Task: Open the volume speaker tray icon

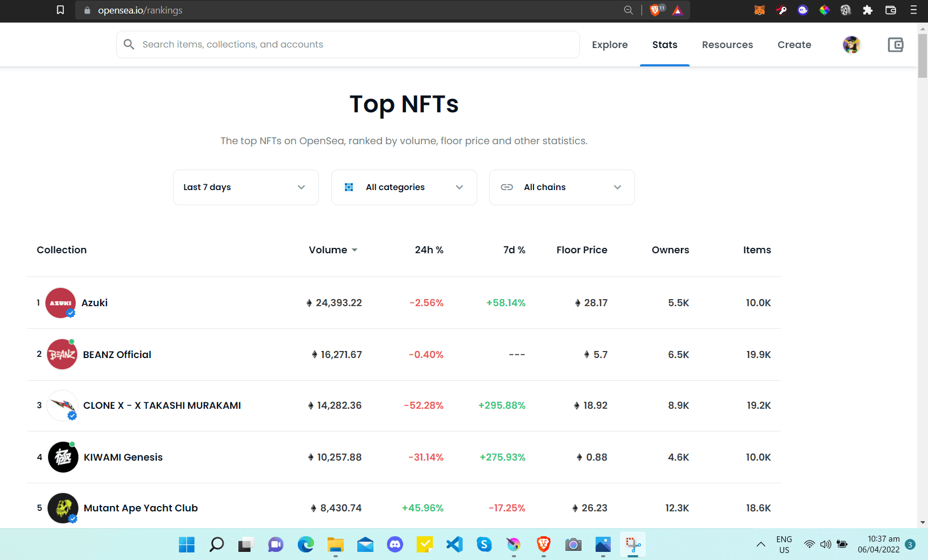Action: pyautogui.click(x=826, y=544)
